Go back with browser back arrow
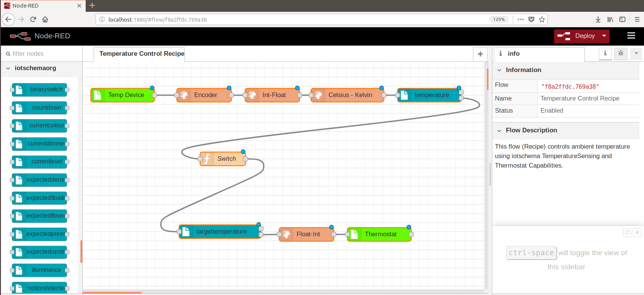This screenshot has height=295, width=644. point(8,19)
